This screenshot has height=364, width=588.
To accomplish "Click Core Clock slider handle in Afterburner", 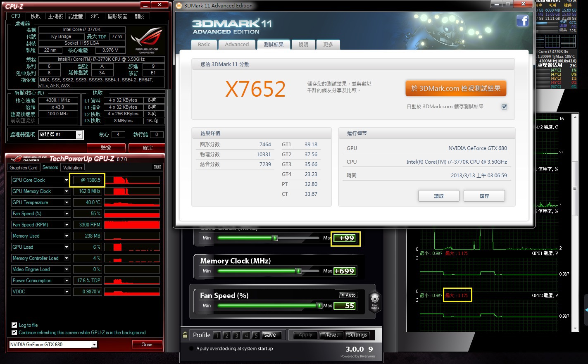I will pos(275,238).
